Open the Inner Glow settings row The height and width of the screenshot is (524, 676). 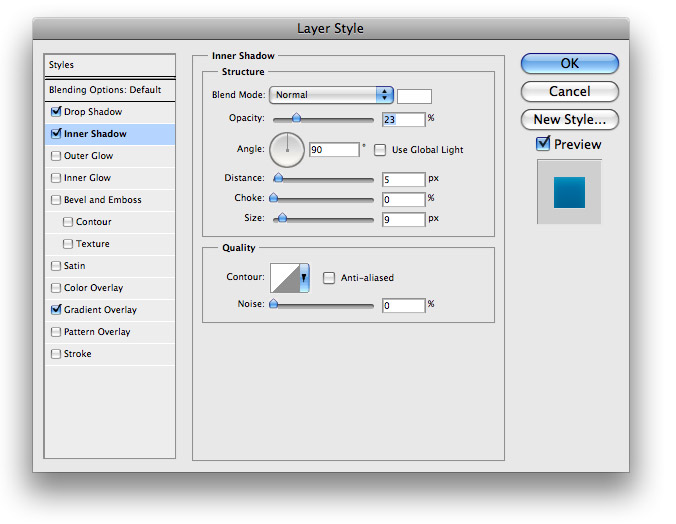coord(110,178)
